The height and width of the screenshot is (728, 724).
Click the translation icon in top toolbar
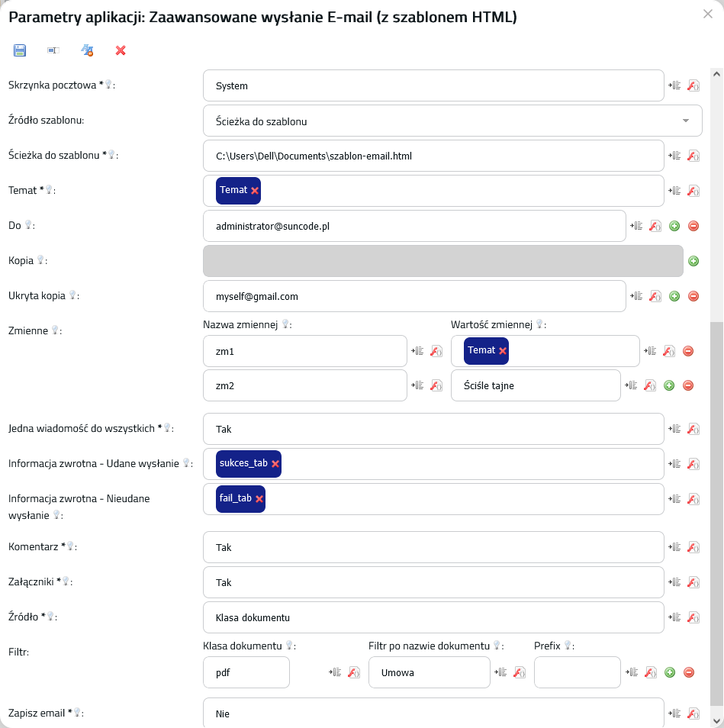pyautogui.click(x=87, y=50)
